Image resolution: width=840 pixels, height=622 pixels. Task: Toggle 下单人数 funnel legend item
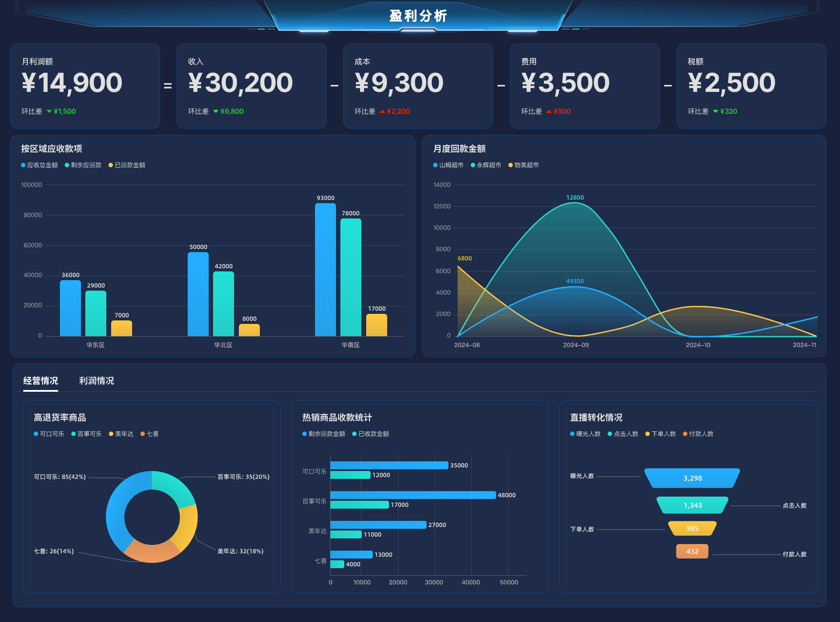pyautogui.click(x=661, y=434)
